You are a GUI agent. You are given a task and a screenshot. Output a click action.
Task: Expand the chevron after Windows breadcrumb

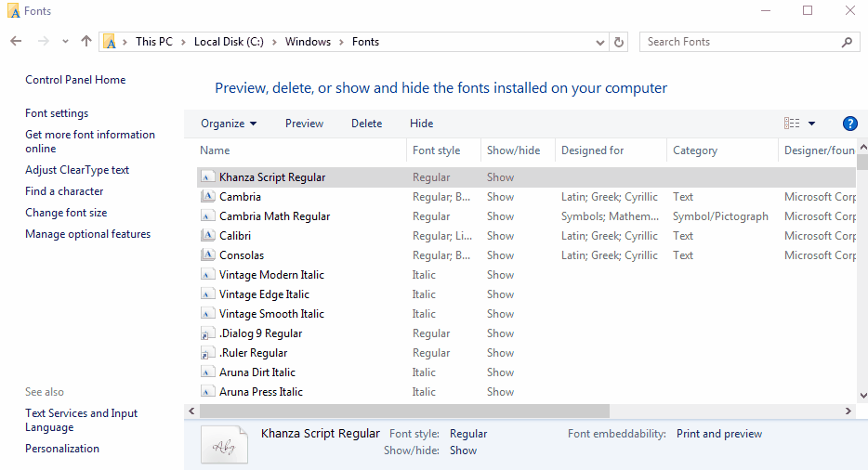click(x=341, y=42)
